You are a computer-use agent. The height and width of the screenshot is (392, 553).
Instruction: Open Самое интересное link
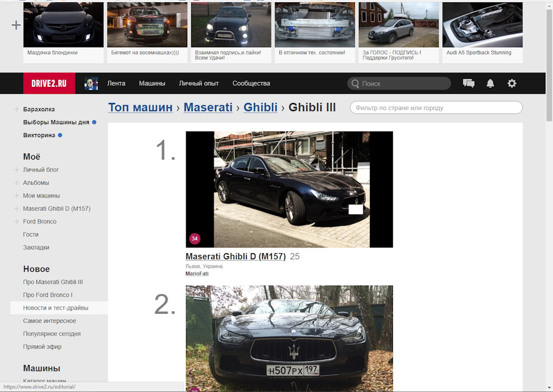pos(50,321)
